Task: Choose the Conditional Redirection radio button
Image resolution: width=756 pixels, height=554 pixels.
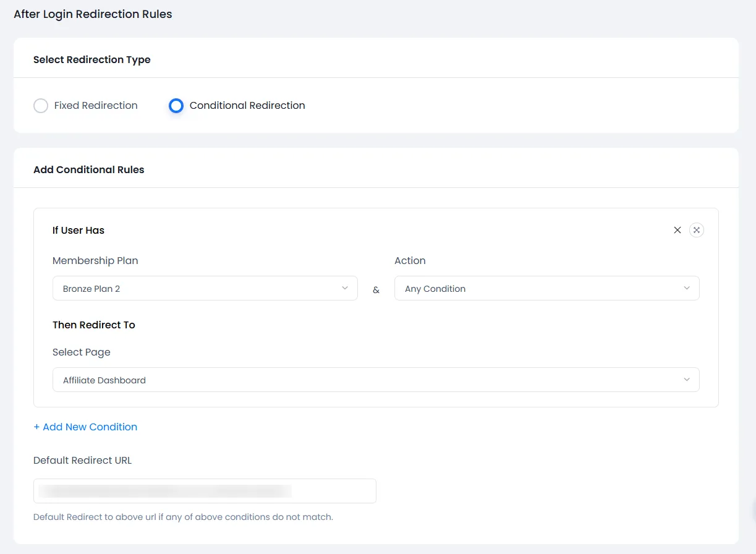Action: pos(176,106)
